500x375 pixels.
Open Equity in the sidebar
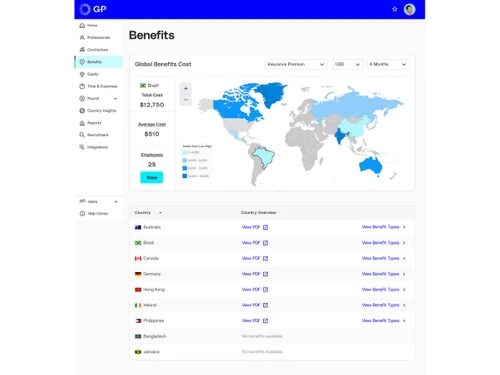click(x=93, y=74)
